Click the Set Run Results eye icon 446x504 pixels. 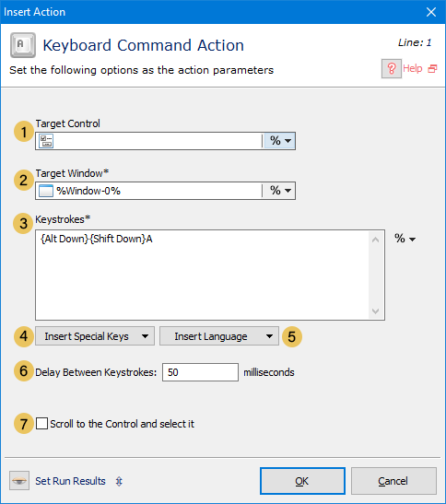[x=19, y=481]
